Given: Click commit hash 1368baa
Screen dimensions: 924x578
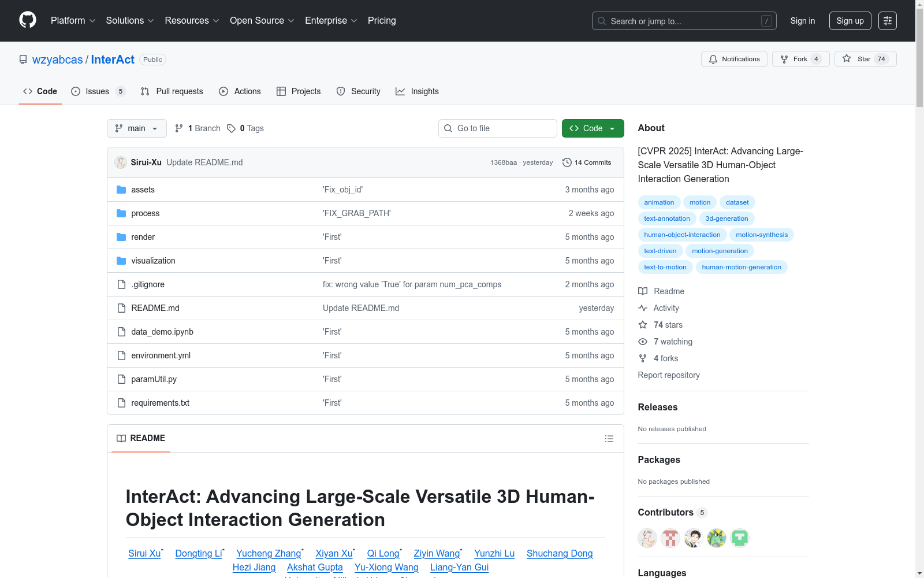Looking at the screenshot, I should [504, 162].
